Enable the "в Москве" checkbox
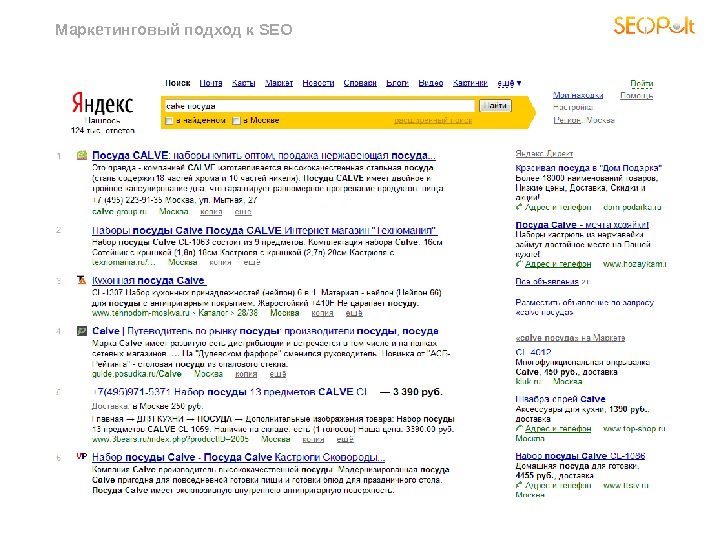Viewport: 720px width, 540px height. tap(236, 121)
